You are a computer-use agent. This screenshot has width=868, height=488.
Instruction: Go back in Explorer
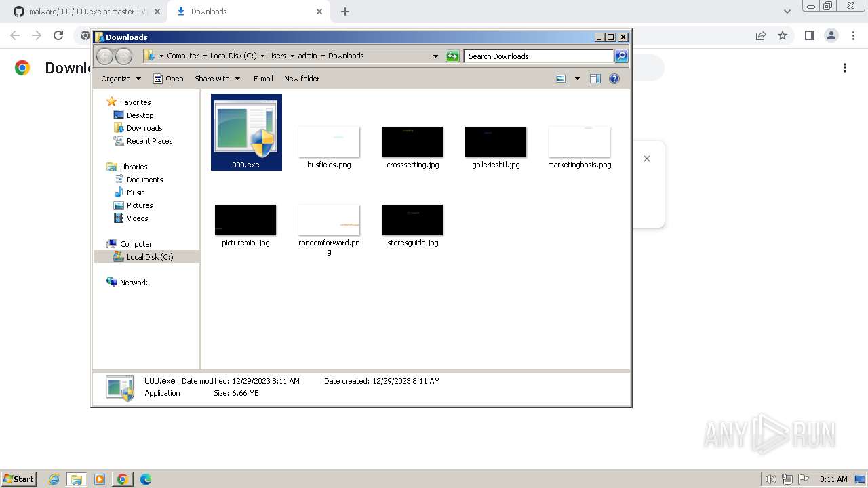[x=105, y=56]
